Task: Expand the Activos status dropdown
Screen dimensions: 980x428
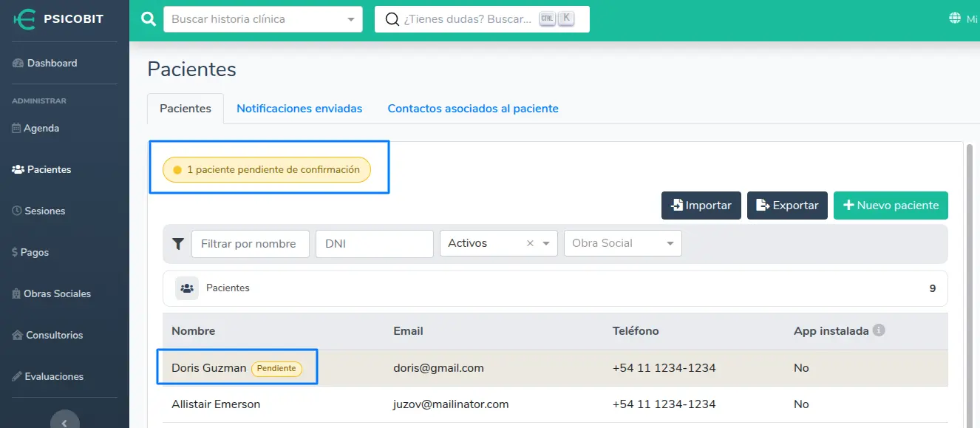Action: click(x=546, y=243)
